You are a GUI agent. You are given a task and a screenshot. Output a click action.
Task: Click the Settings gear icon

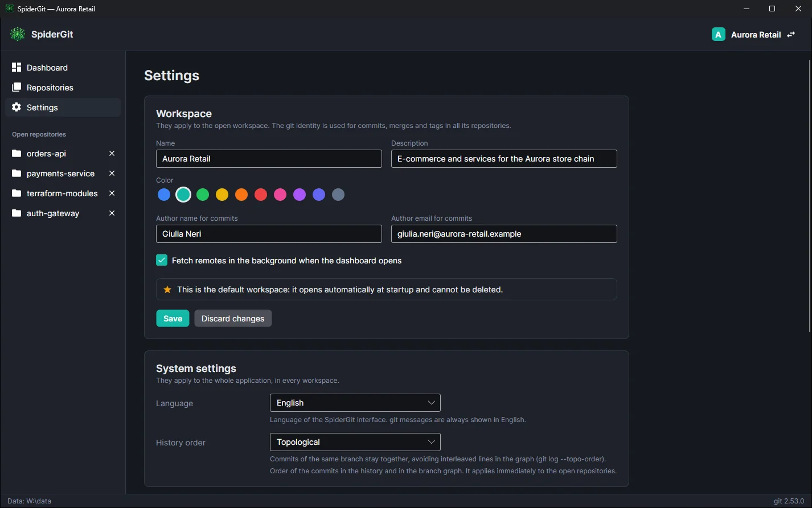coord(17,108)
